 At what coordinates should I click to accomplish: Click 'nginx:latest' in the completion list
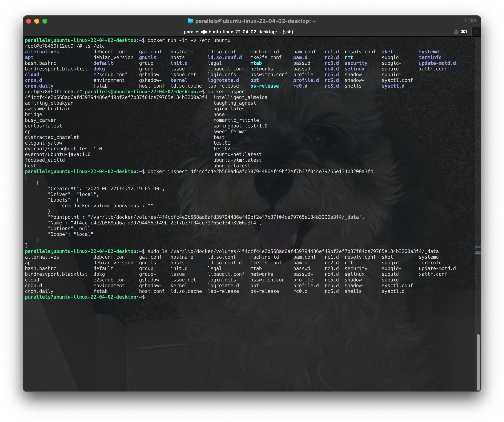230,109
